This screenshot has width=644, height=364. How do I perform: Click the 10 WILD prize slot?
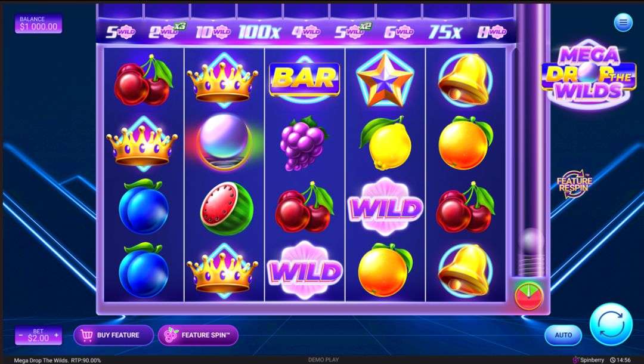tap(213, 32)
